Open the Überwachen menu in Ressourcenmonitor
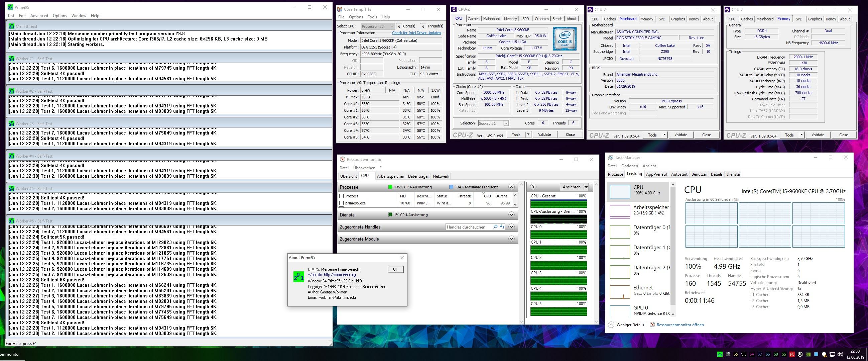The image size is (868, 361). point(364,168)
